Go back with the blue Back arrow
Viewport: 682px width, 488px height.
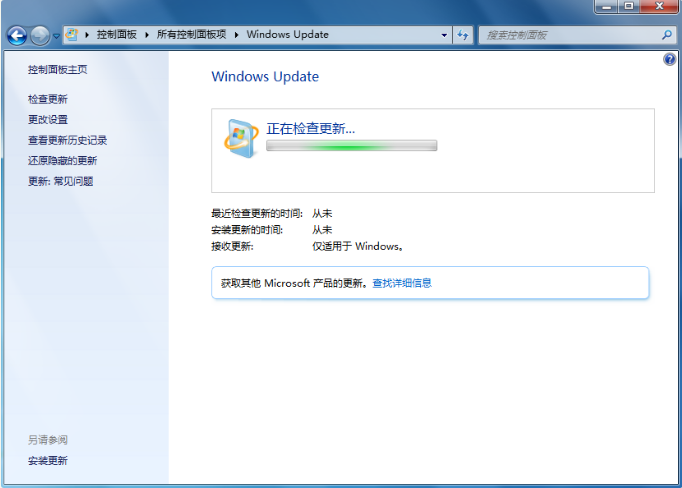coord(17,35)
